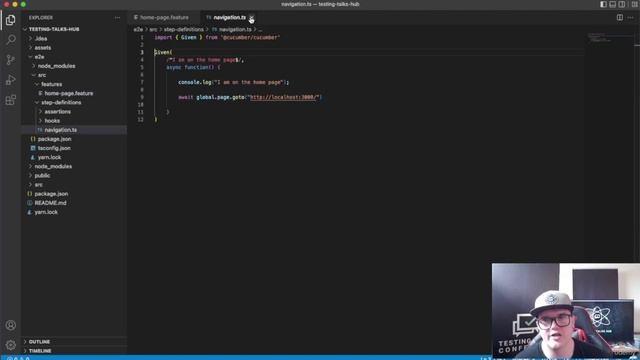Open the Manage gear icon
This screenshot has width=640, height=360.
[x=11, y=345]
